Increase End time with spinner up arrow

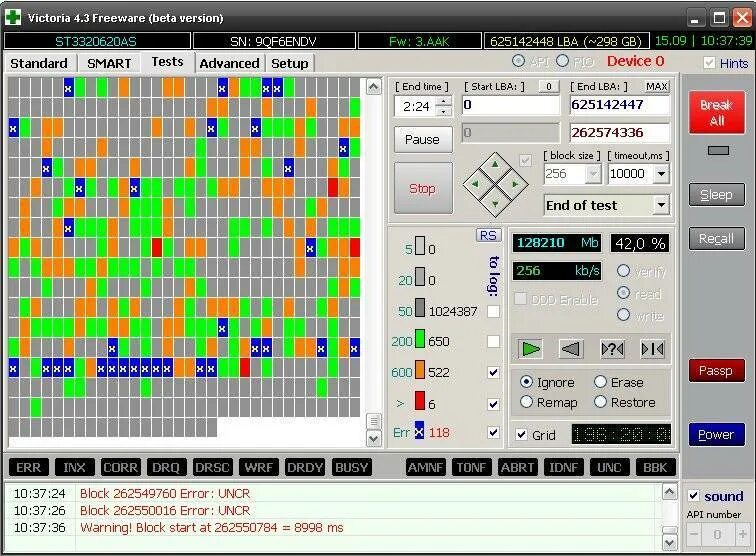444,101
